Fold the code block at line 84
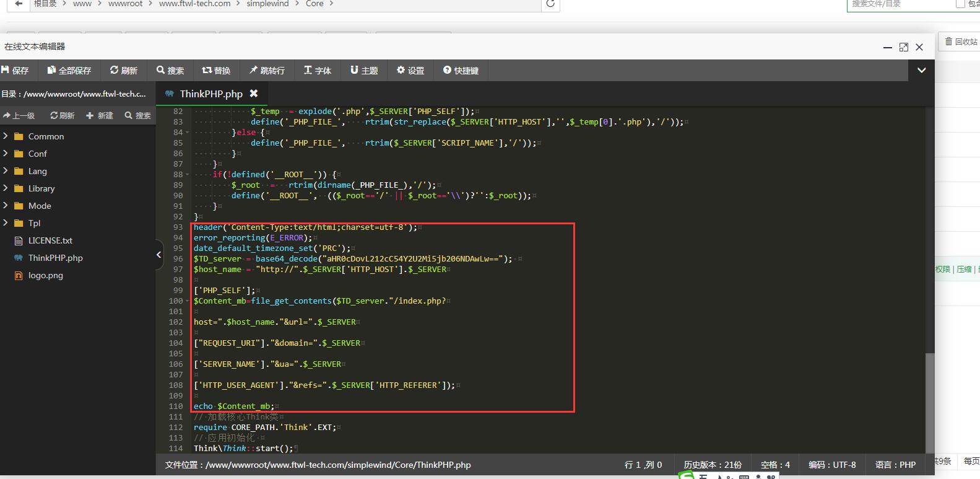The height and width of the screenshot is (479, 980). [x=188, y=133]
